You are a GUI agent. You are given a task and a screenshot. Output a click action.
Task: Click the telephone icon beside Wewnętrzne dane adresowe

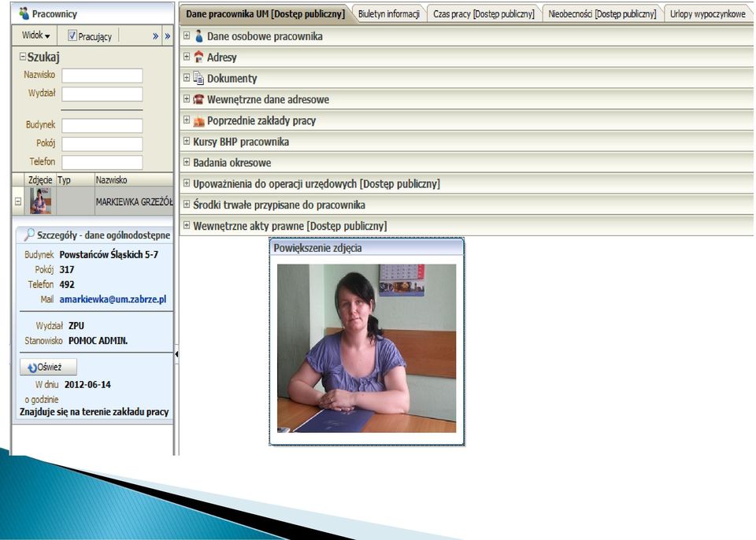click(x=198, y=99)
